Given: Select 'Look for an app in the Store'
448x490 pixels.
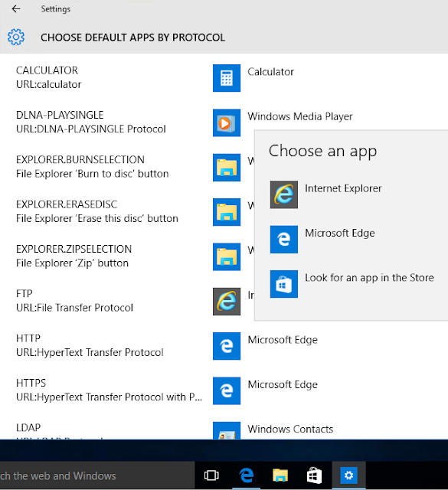Looking at the screenshot, I should tap(369, 278).
